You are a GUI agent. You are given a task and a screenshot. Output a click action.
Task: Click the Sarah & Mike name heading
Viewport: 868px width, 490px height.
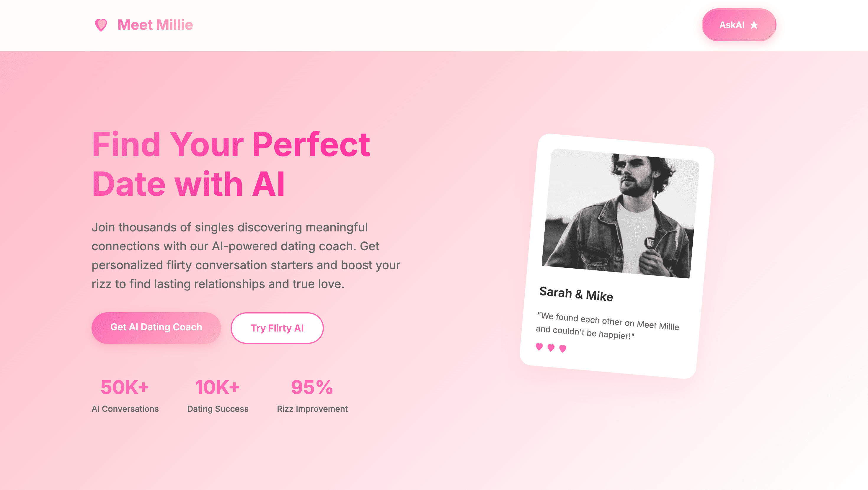pyautogui.click(x=576, y=294)
